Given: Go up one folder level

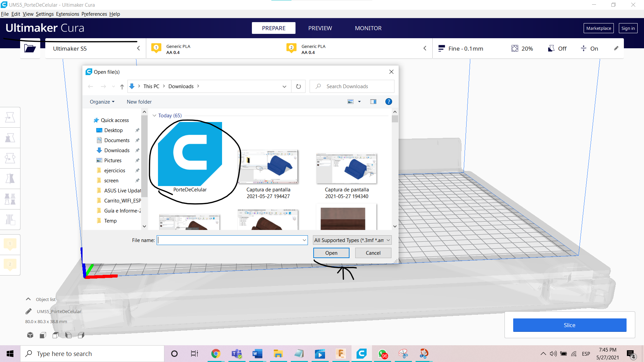Looking at the screenshot, I should (122, 86).
